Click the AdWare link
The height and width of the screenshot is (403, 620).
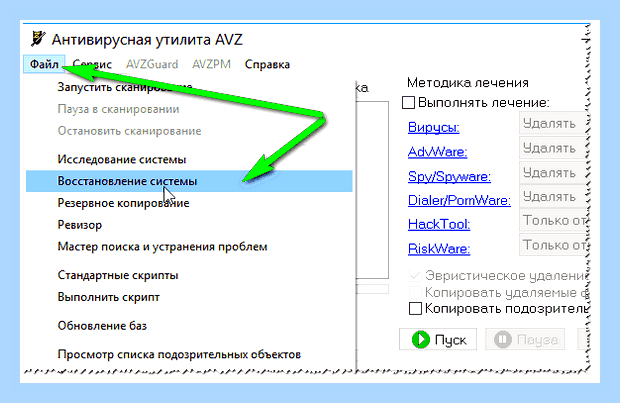coord(437,152)
